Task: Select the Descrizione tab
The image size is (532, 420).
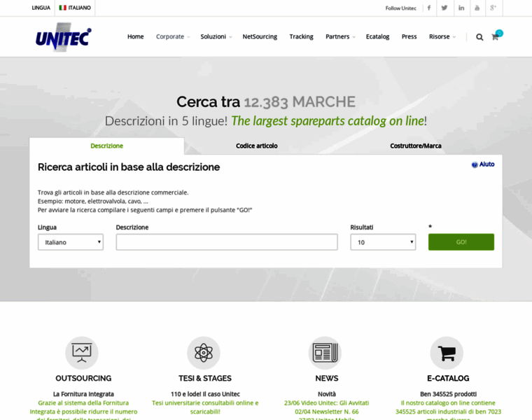Action: click(107, 146)
